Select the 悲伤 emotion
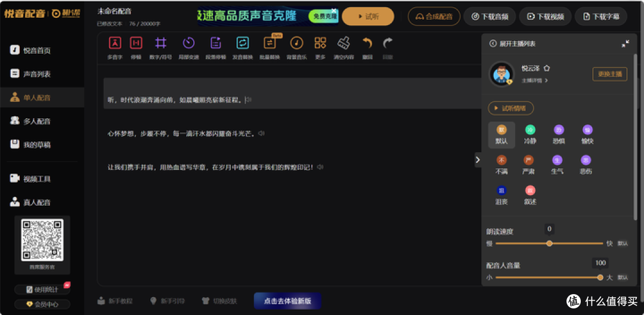Screen dimensions: 644x315 (586, 165)
